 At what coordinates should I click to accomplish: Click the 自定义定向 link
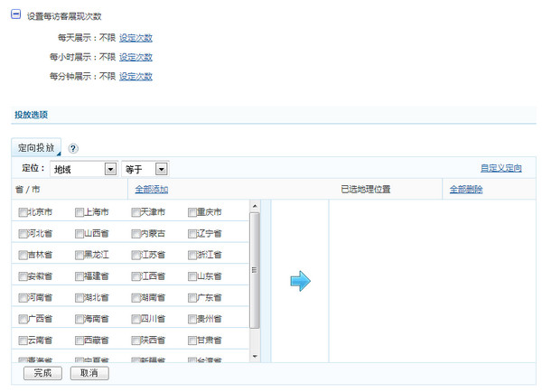tap(500, 168)
